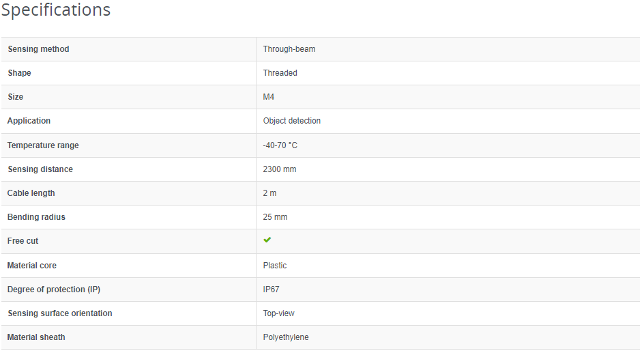Select the Threaded shape value
The width and height of the screenshot is (644, 353).
[x=280, y=73]
